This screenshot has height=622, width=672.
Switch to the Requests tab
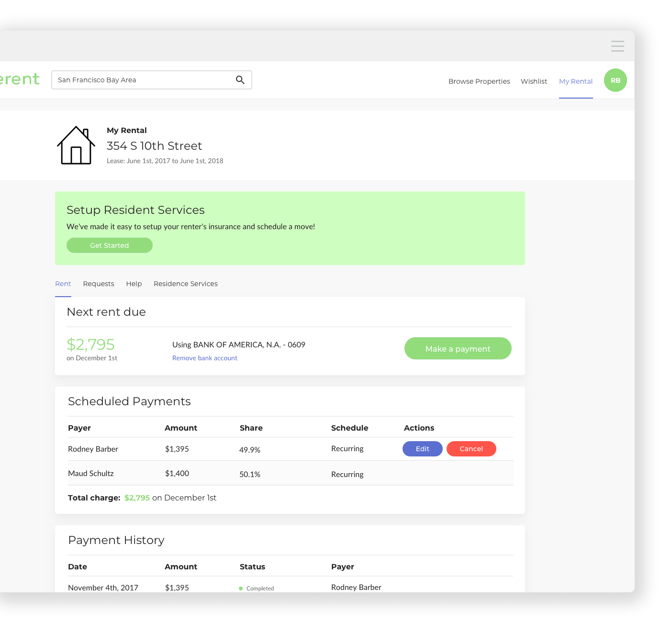tap(99, 284)
